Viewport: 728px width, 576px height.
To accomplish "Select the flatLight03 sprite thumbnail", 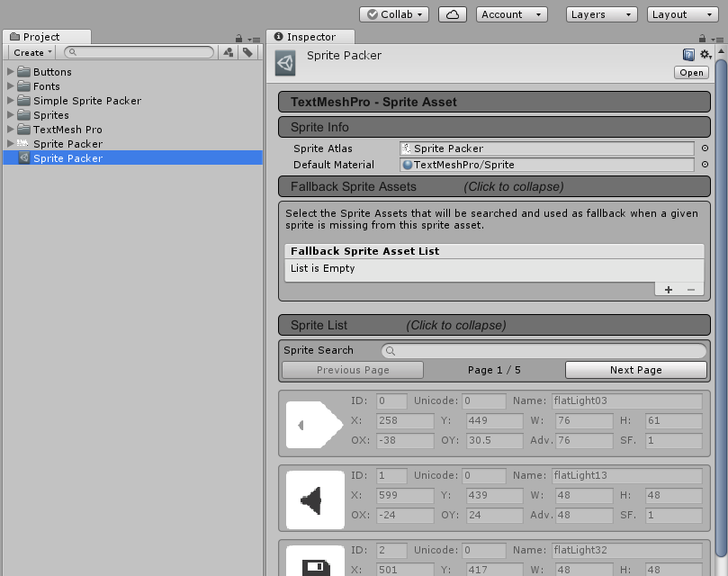I will tap(315, 425).
